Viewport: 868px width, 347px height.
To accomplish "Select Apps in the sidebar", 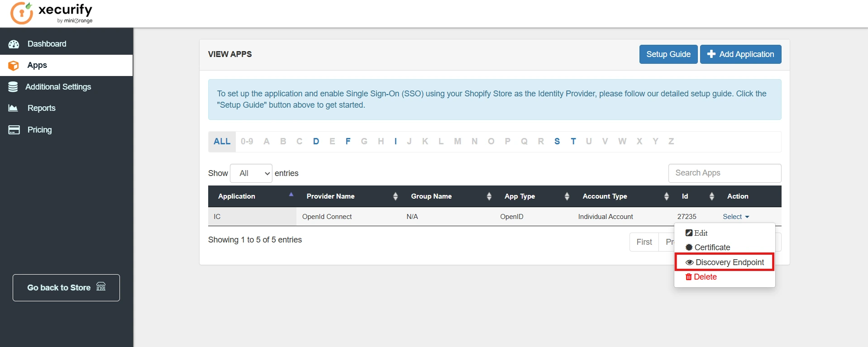I will tap(67, 65).
